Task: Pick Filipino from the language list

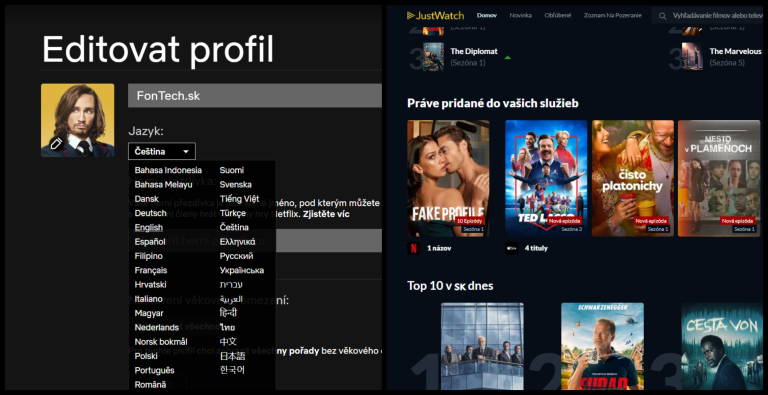Action: [x=148, y=256]
